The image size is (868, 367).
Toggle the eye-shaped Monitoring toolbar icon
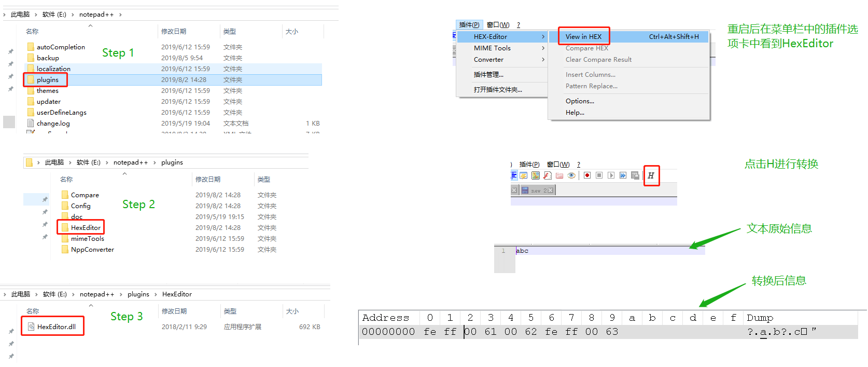[x=571, y=175]
